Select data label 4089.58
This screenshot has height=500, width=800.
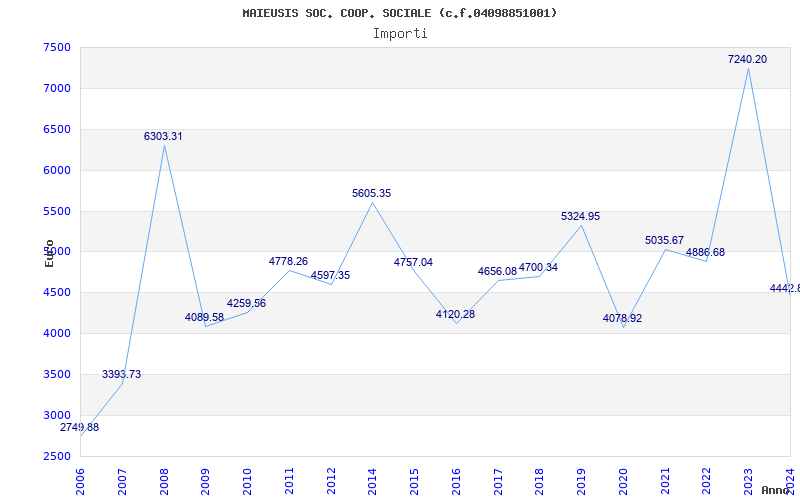(x=205, y=317)
